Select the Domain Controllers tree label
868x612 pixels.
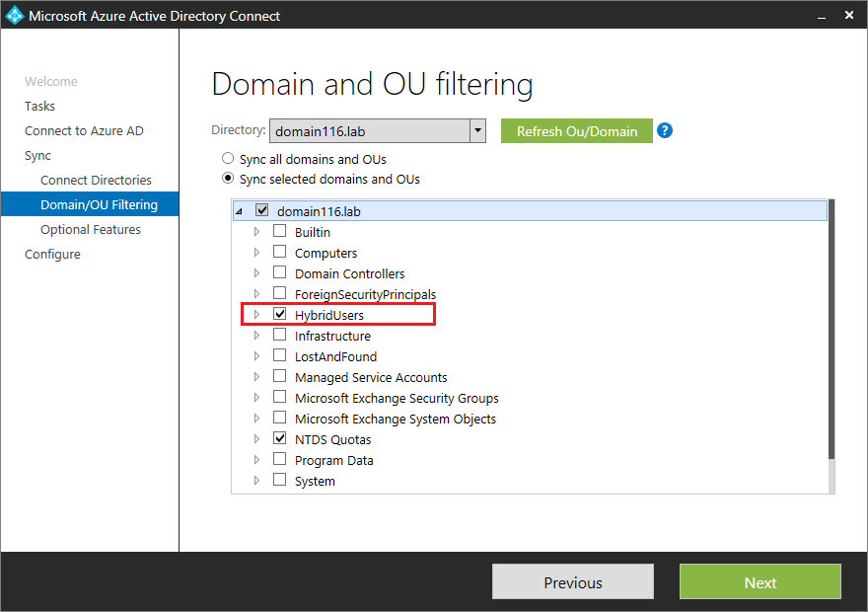click(350, 273)
